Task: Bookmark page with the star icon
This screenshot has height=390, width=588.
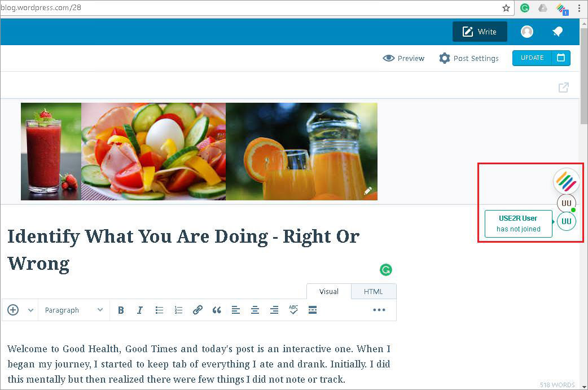Action: point(506,8)
